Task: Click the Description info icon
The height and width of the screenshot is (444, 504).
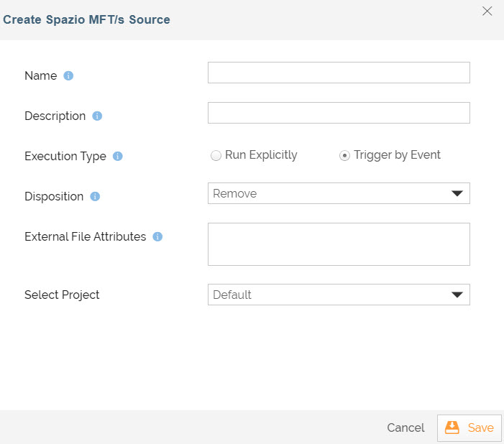Action: (97, 116)
